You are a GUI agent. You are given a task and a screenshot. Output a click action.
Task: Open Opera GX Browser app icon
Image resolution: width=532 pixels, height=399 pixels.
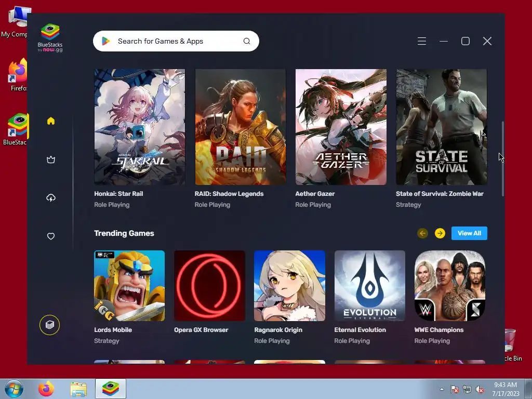pyautogui.click(x=209, y=286)
